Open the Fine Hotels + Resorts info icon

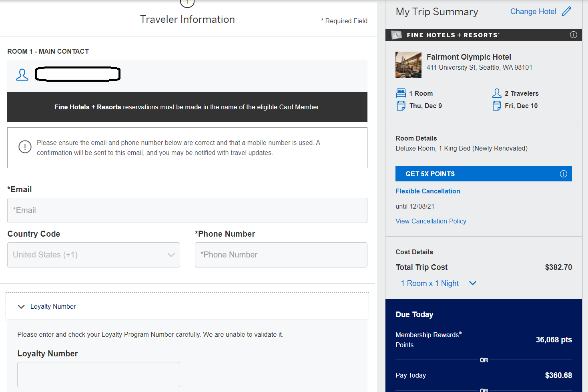pyautogui.click(x=573, y=35)
